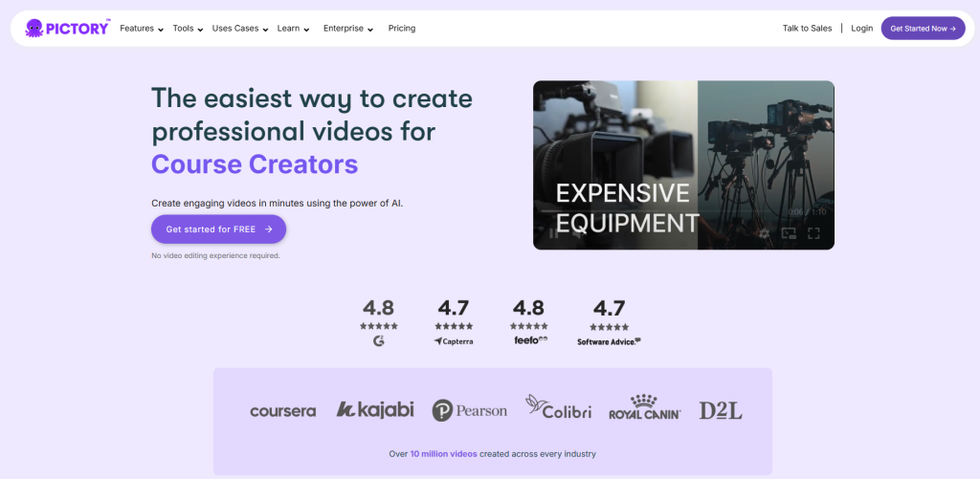
Task: Click the Get started for FREE button
Action: [218, 229]
